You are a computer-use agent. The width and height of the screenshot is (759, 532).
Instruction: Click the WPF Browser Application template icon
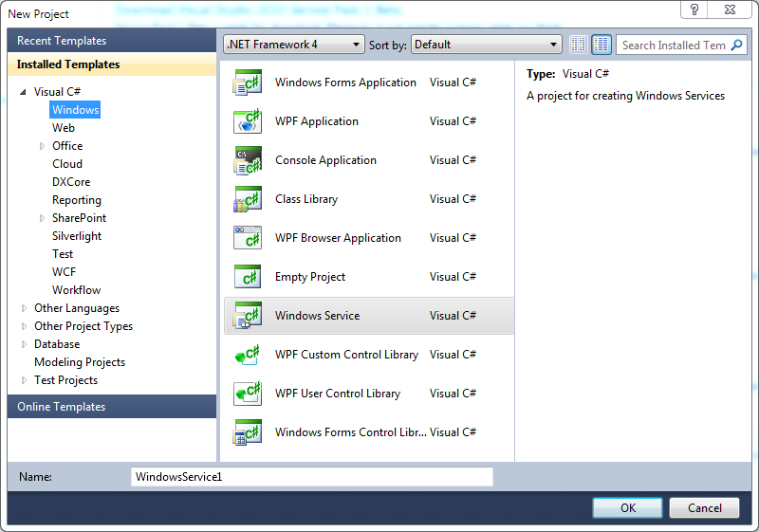[248, 238]
